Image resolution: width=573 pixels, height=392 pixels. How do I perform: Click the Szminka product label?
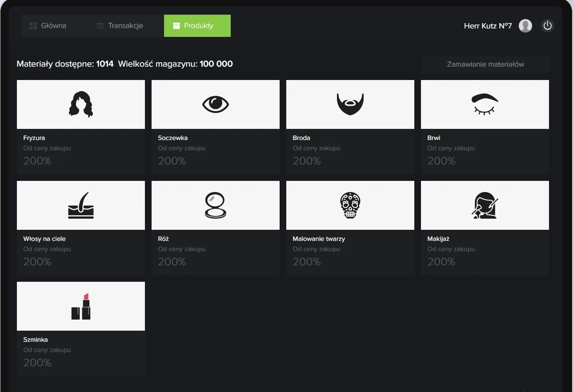pos(36,340)
